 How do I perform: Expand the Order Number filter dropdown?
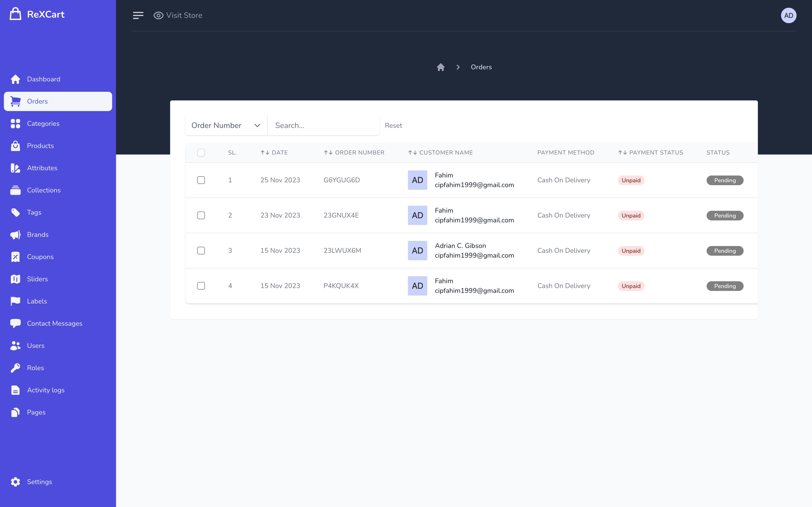[226, 125]
